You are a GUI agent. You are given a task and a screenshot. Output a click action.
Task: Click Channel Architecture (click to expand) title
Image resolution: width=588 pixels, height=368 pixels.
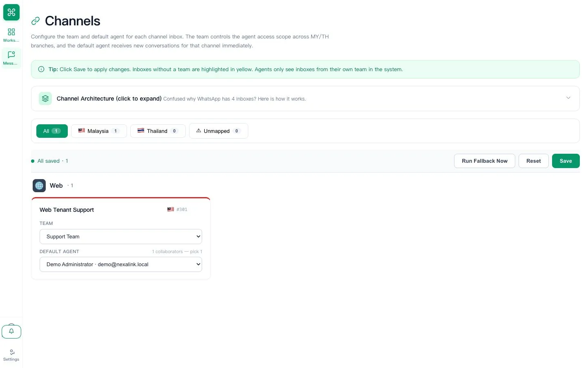[109, 99]
